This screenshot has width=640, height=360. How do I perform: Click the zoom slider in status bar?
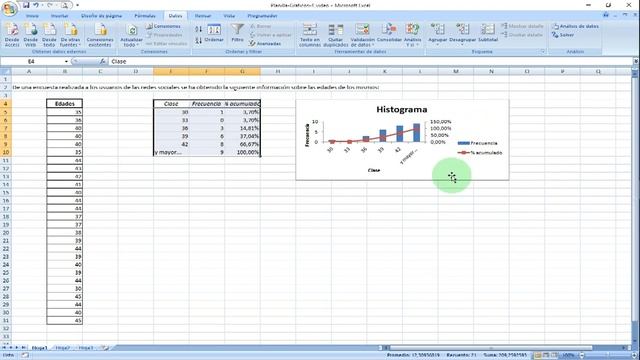[x=608, y=356]
